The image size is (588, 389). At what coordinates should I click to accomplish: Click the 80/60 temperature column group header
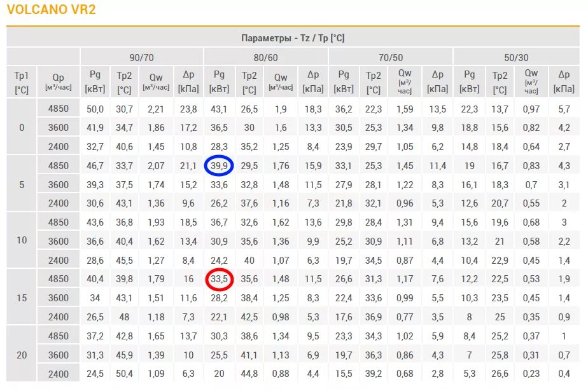[265, 57]
